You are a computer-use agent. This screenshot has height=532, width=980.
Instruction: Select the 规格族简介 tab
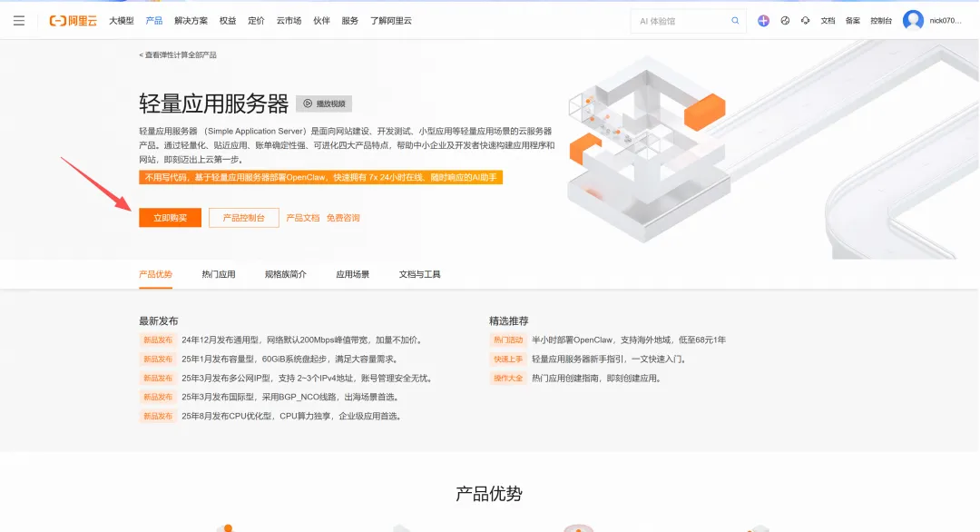coord(286,274)
